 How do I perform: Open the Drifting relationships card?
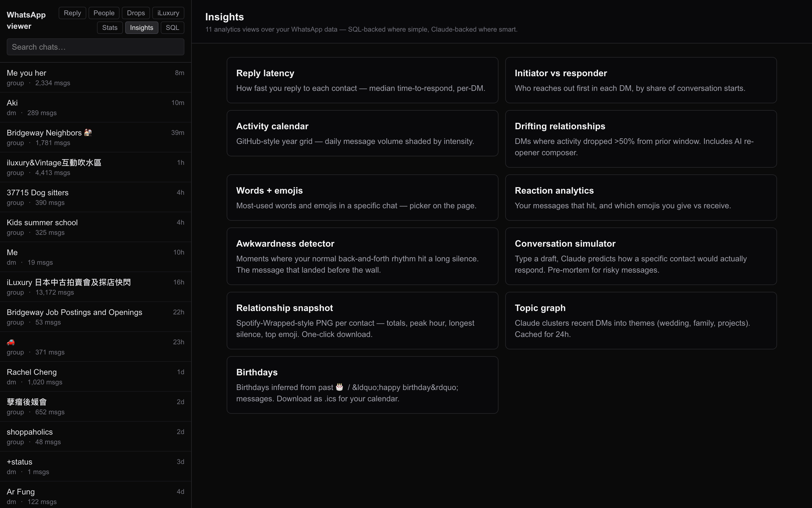pyautogui.click(x=641, y=139)
